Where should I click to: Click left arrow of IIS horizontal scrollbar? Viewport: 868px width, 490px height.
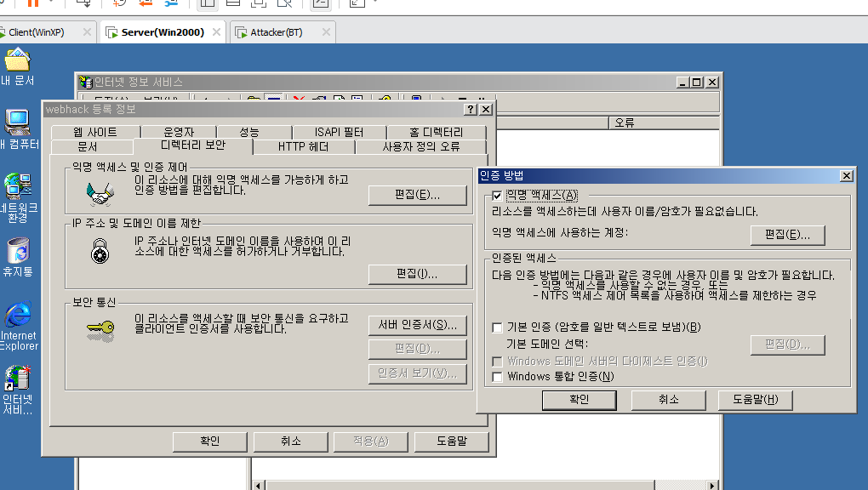[259, 486]
